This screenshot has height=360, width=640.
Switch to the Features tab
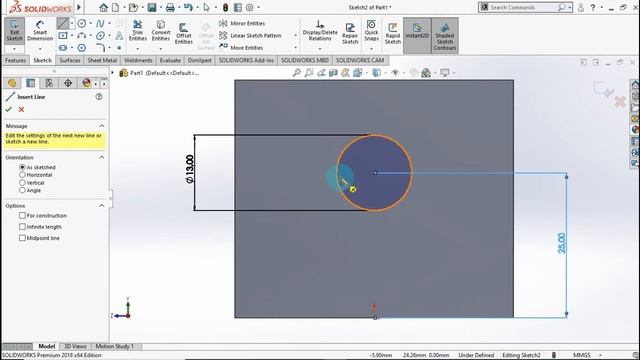point(16,60)
